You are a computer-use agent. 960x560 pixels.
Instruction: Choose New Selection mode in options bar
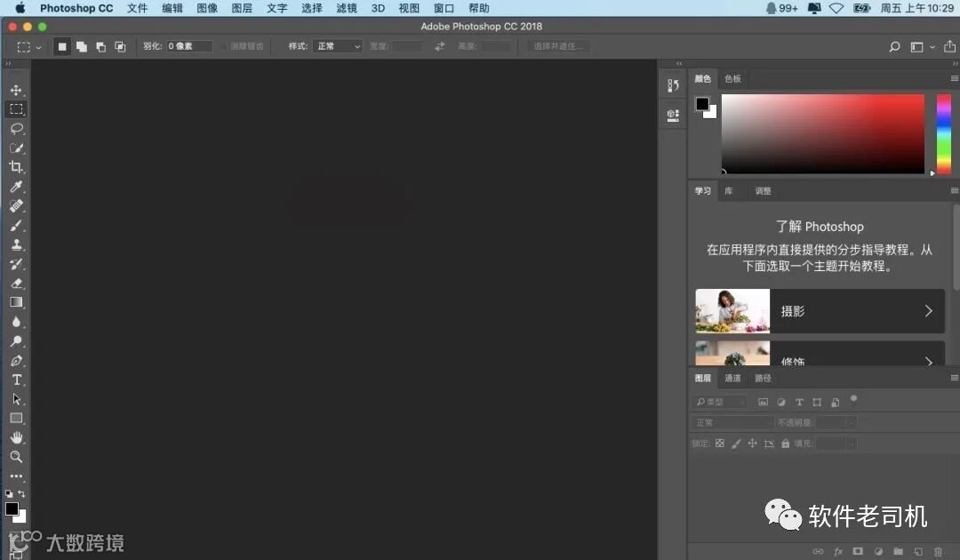coord(62,46)
